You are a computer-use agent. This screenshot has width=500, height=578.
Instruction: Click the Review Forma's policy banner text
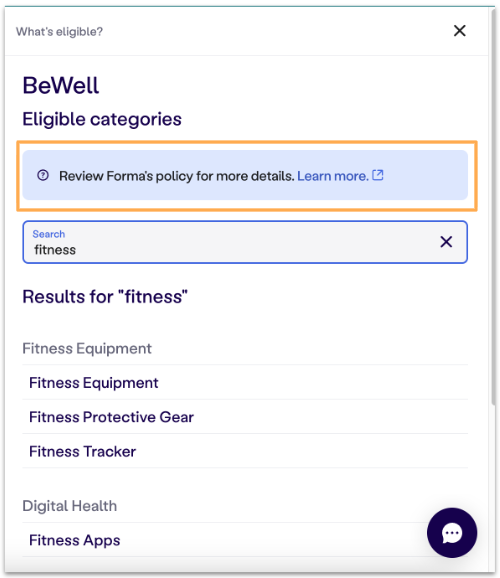pyautogui.click(x=177, y=176)
